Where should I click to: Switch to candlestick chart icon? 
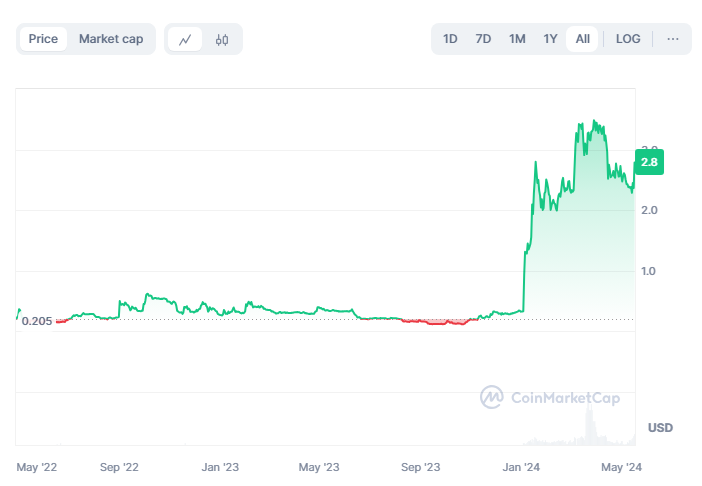pyautogui.click(x=222, y=39)
